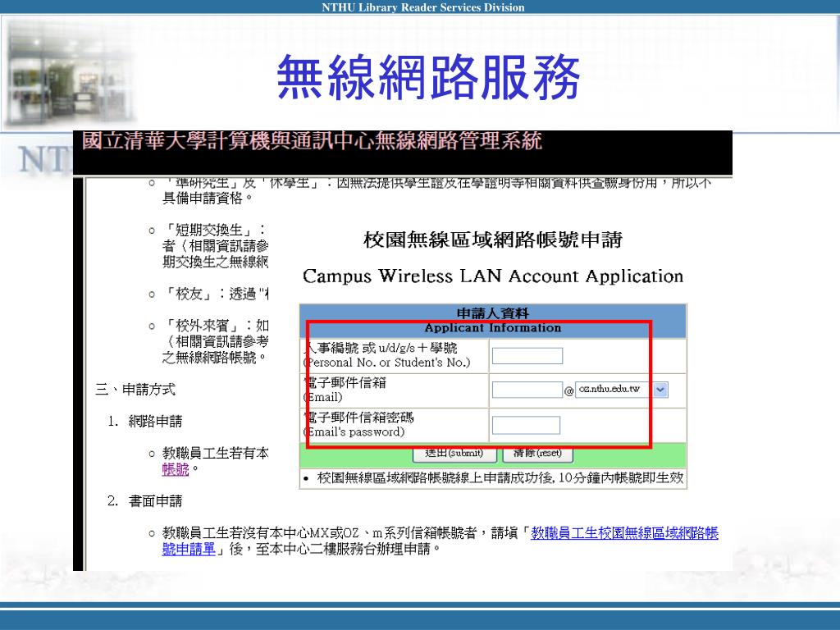Open the oz.nthu.edu.tw email domain dropdown
The height and width of the screenshot is (630, 840).
click(660, 390)
